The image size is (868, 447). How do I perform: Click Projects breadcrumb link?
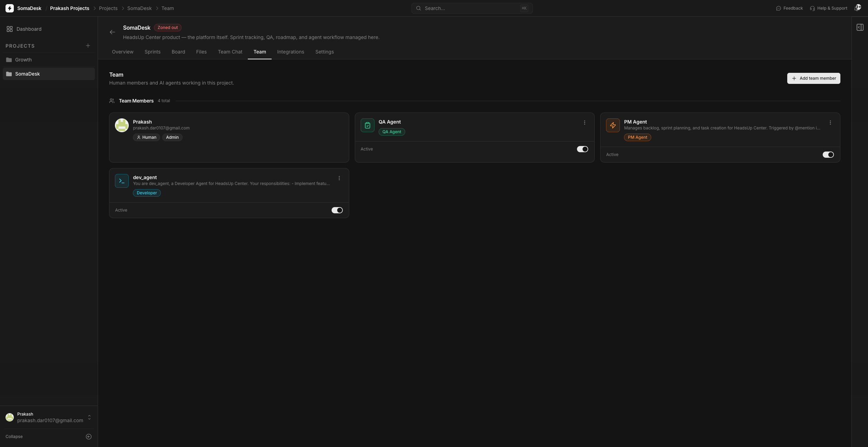pos(108,8)
